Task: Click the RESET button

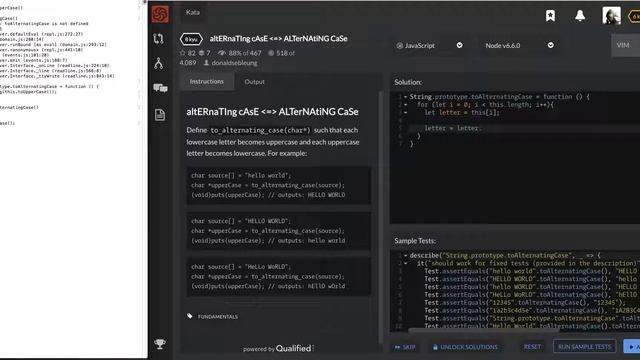Action: (532, 347)
